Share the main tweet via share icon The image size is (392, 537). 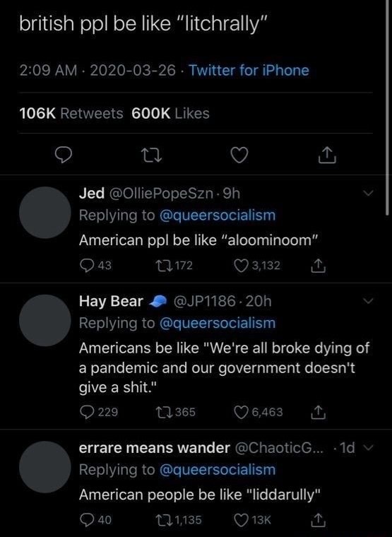(327, 155)
